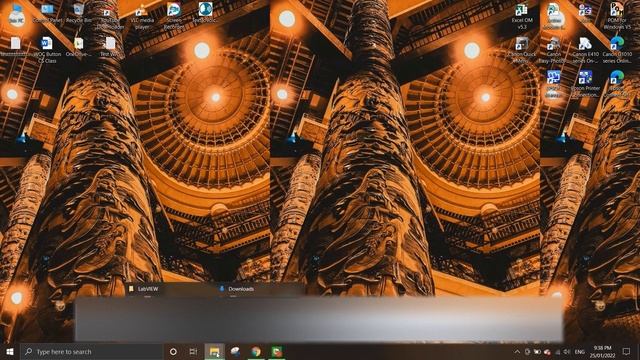Show hidden system tray icons
Viewport: 640px width, 360px height.
[517, 351]
